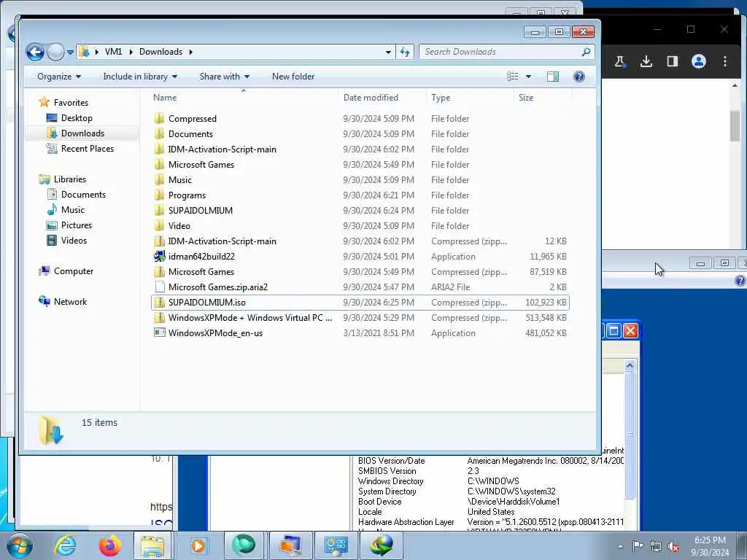Open browser downloads icon in background window

[x=646, y=61]
